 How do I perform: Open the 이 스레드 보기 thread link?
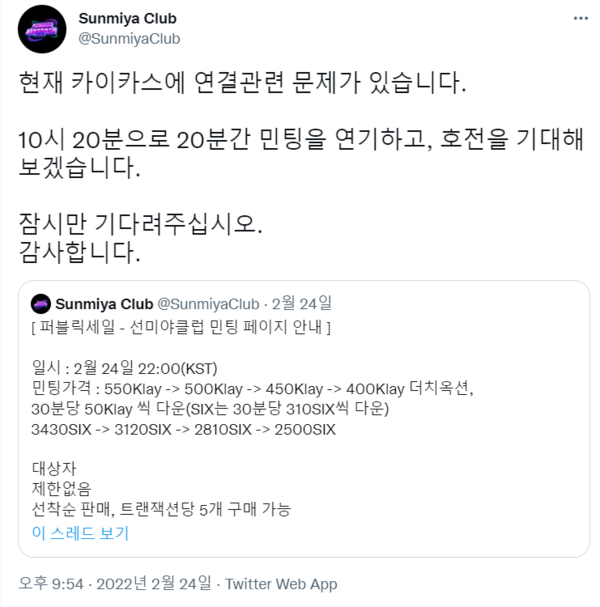pyautogui.click(x=80, y=533)
